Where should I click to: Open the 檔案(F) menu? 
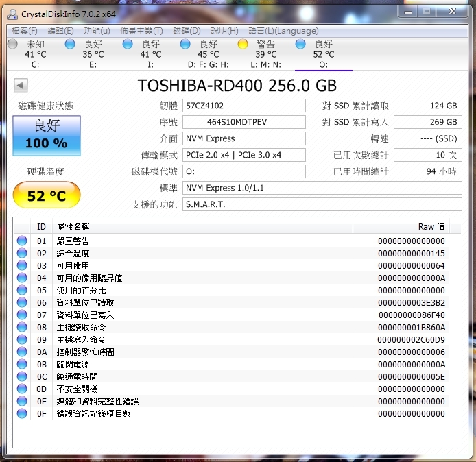click(25, 31)
